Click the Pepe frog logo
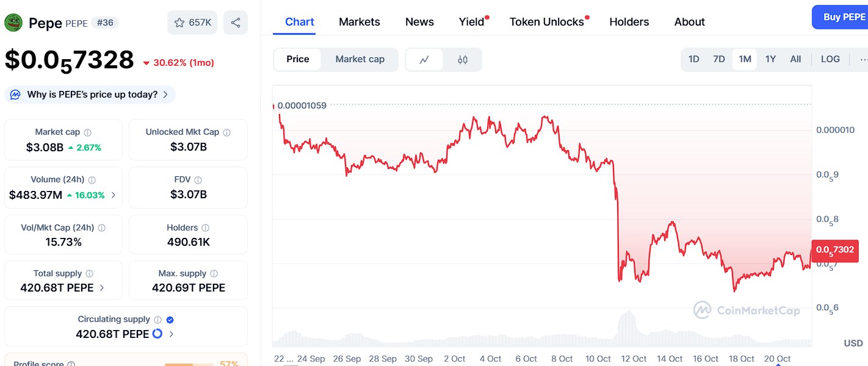This screenshot has width=868, height=366. coord(13,23)
